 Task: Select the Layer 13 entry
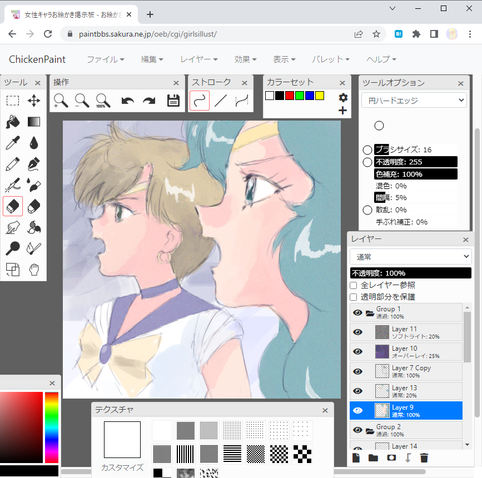point(406,391)
